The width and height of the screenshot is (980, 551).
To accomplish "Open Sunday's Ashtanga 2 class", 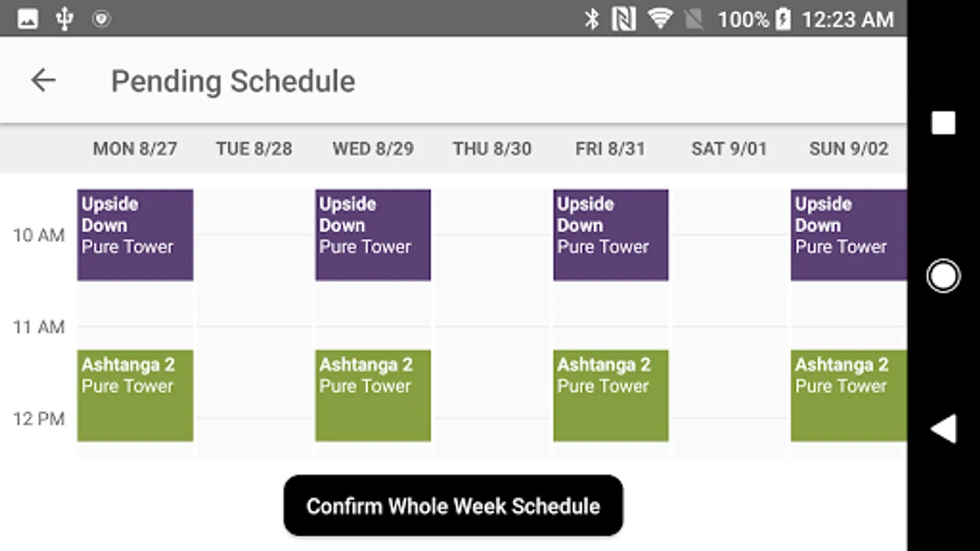I will click(848, 395).
